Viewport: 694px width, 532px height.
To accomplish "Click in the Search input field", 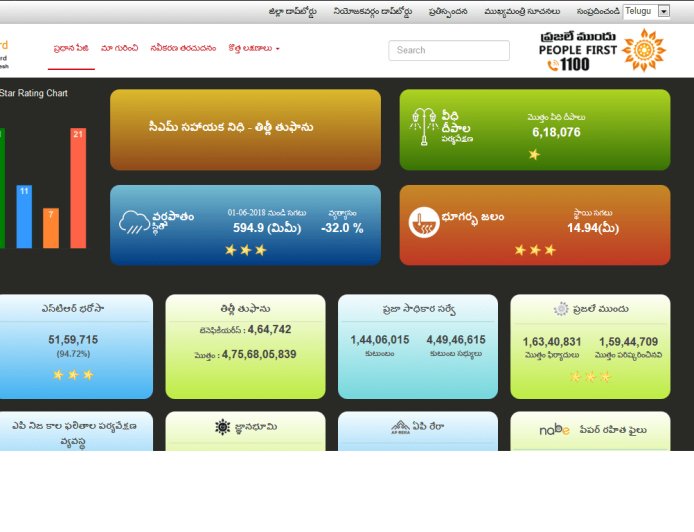I will pyautogui.click(x=448, y=50).
